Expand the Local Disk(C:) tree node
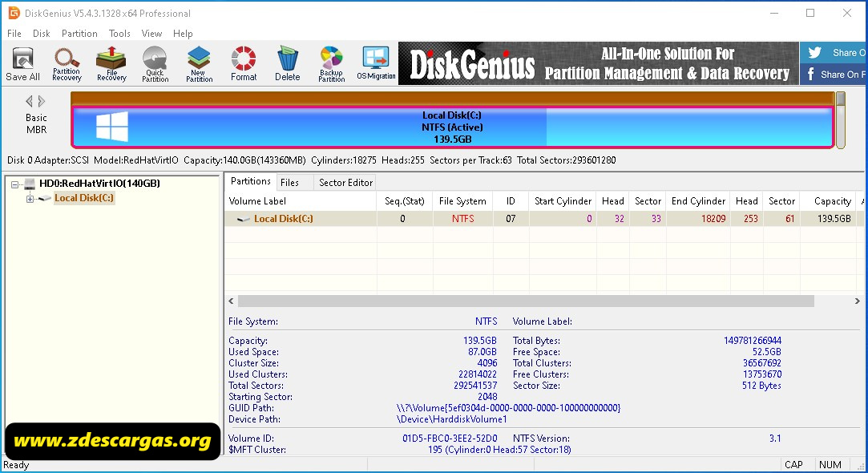The image size is (868, 473). tap(30, 199)
